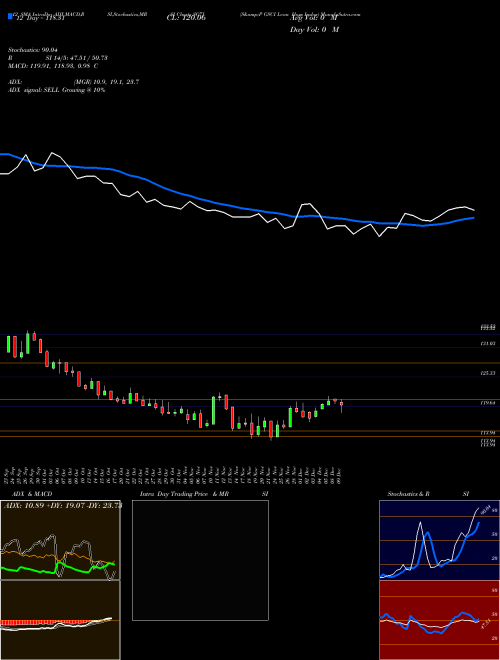Click the 'CL: 120.06' closing price text
Viewport: 500px width, 660px height.
(186, 19)
